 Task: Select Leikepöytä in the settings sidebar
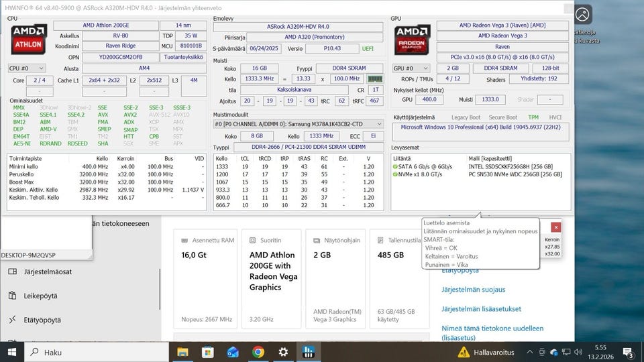pyautogui.click(x=40, y=296)
